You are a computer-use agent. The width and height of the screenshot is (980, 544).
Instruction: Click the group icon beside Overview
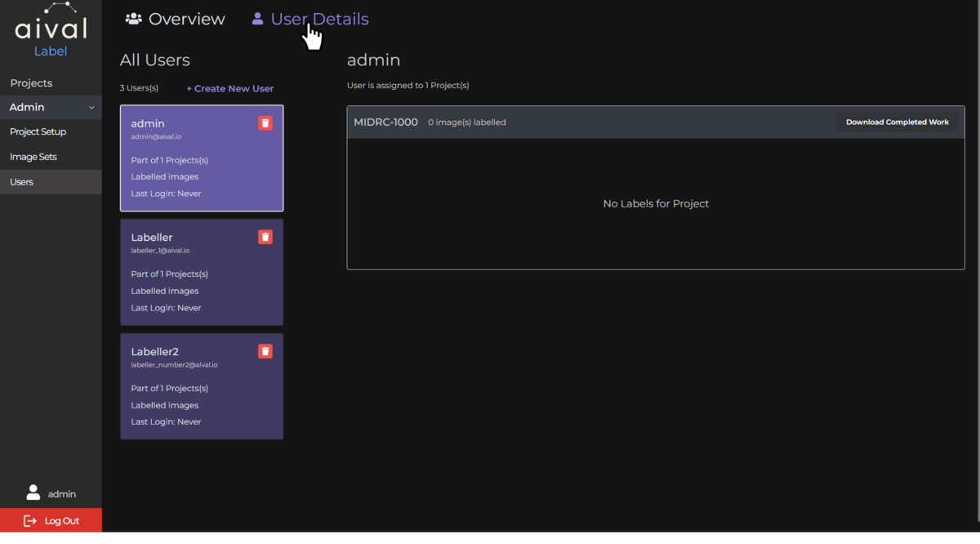click(x=131, y=18)
